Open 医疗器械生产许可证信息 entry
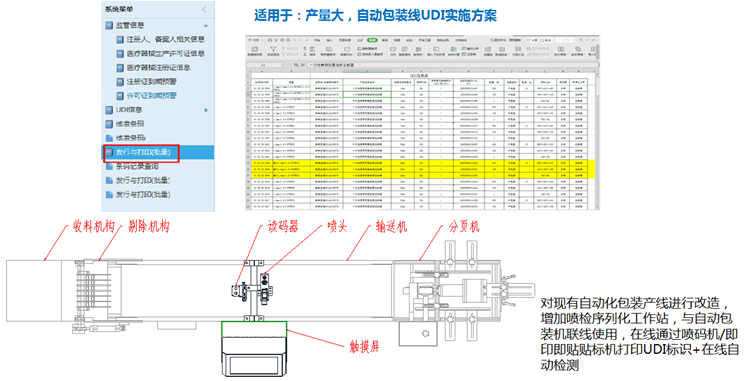The width and height of the screenshot is (750, 381). 165,54
